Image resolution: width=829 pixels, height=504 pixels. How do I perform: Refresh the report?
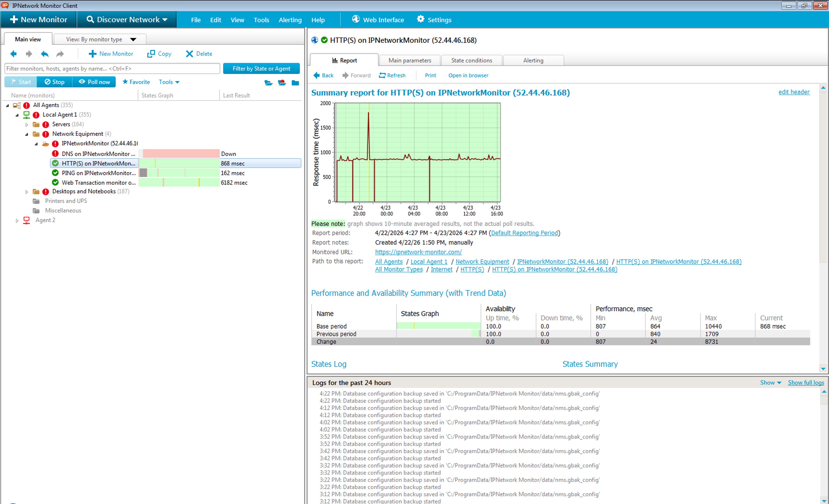pos(392,75)
